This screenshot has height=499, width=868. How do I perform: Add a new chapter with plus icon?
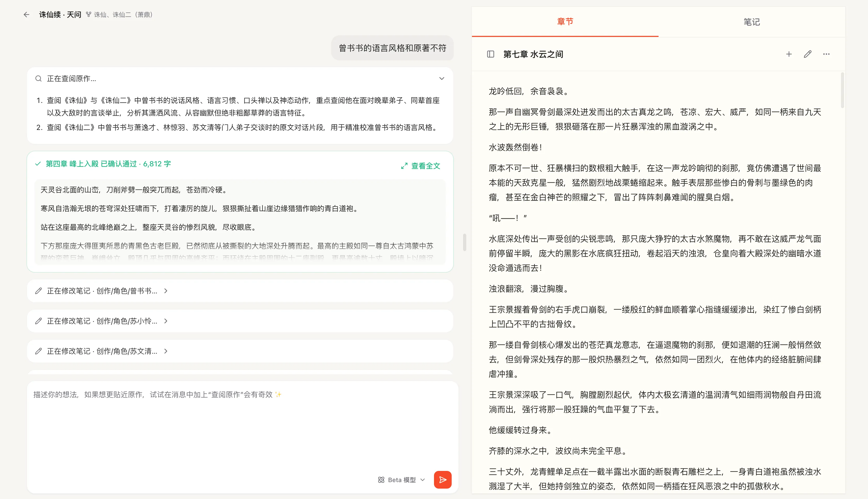coord(789,54)
